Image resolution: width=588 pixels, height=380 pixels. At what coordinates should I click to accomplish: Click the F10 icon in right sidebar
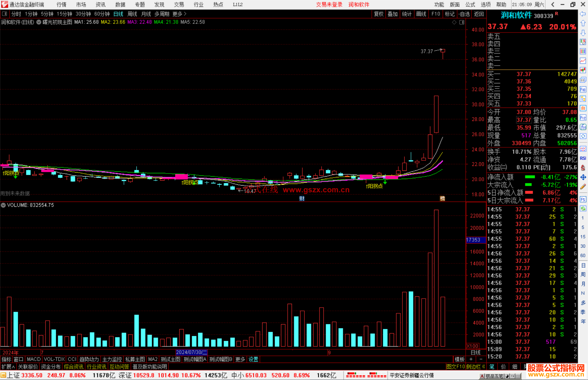[x=583, y=89]
